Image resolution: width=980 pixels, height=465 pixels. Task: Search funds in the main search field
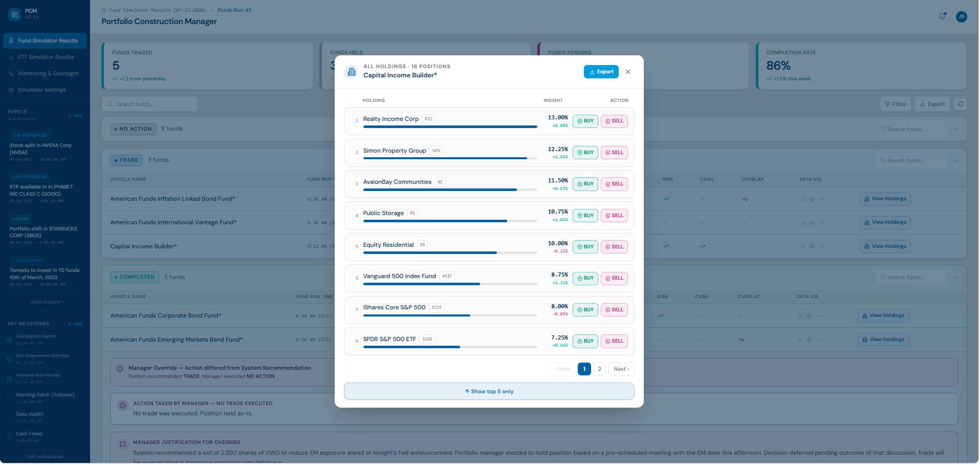pos(149,104)
